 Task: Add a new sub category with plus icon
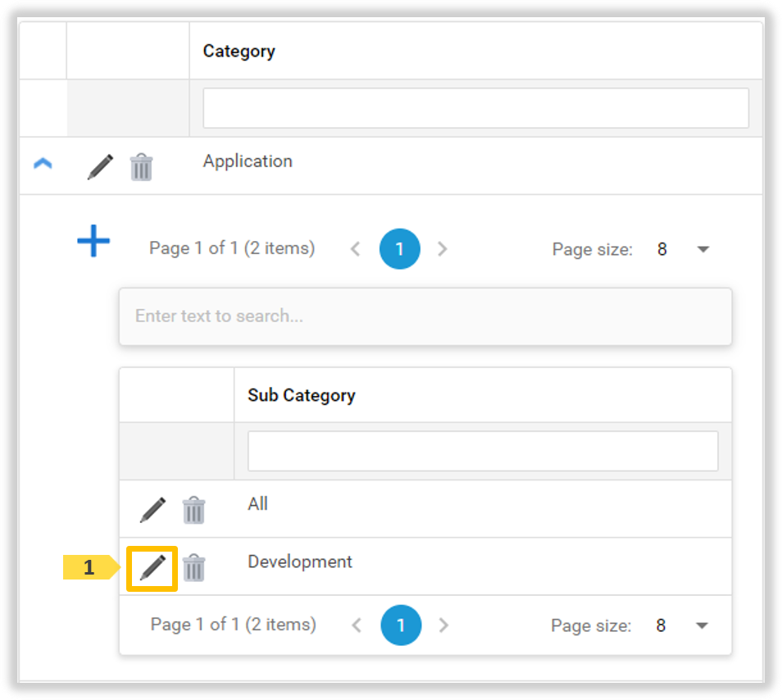(93, 241)
